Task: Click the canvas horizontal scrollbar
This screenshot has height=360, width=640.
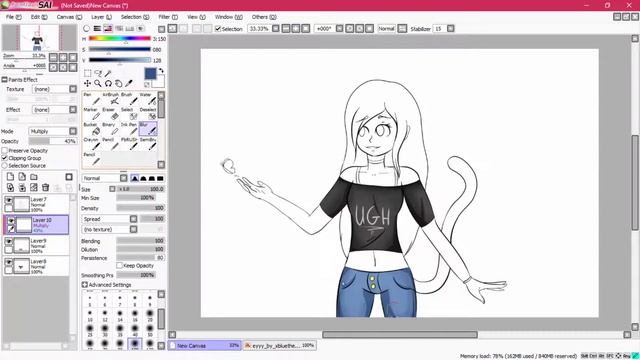Action: [x=400, y=335]
